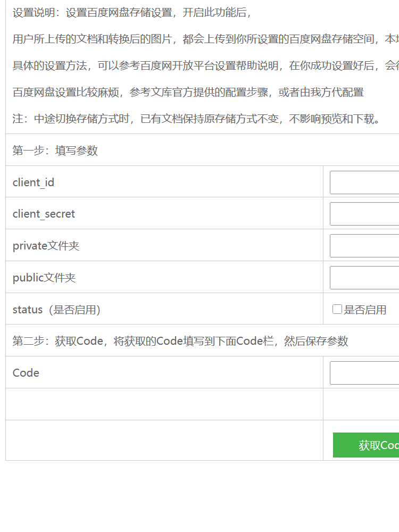Click the 设置说明 description line
Image resolution: width=399 pixels, height=532 pixels.
tap(132, 13)
